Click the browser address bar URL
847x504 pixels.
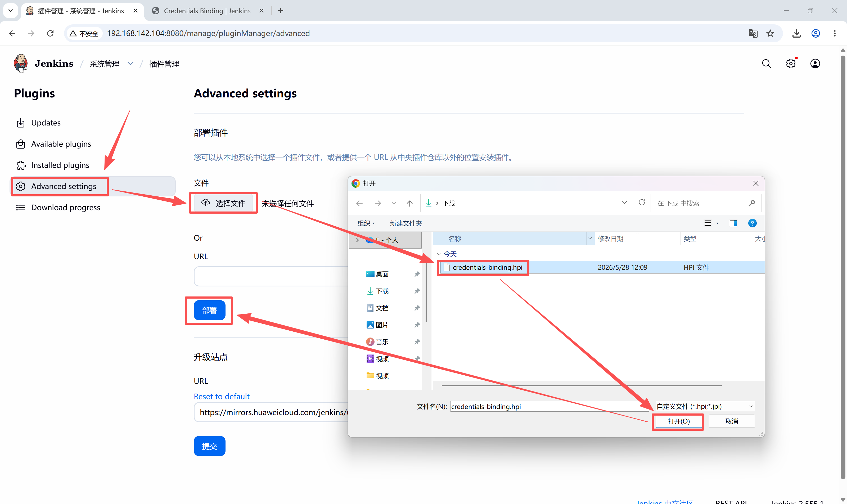coord(208,33)
